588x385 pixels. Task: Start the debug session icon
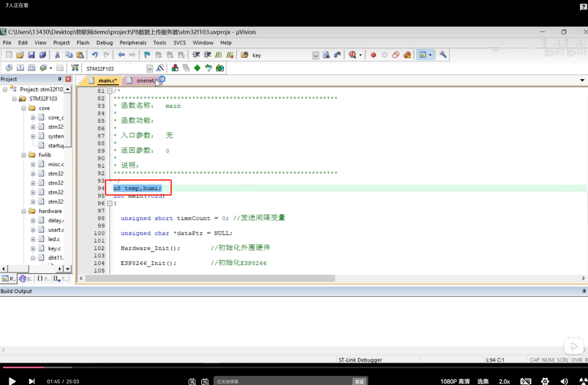click(x=353, y=55)
